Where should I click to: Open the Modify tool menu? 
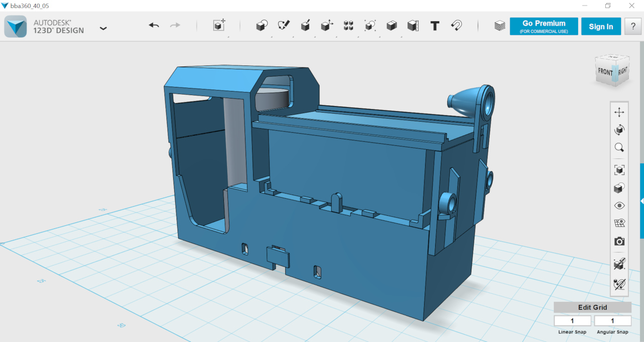pos(327,26)
